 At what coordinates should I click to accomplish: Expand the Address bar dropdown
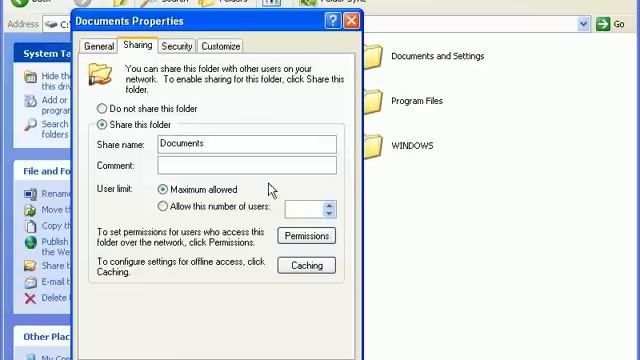pyautogui.click(x=583, y=24)
